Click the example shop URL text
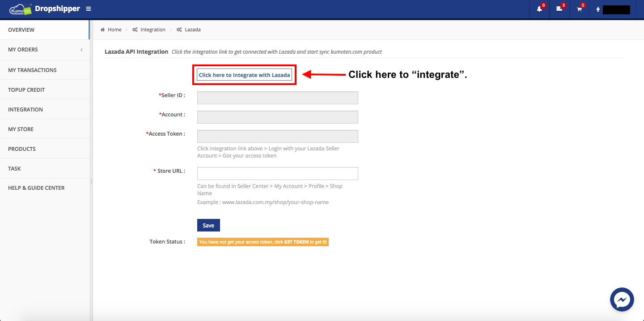The width and height of the screenshot is (644, 321). pyautogui.click(x=263, y=202)
